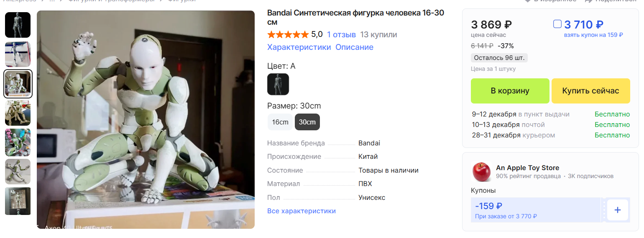644x238 pixels.
Task: Switch to the Описание section
Action: [x=354, y=47]
